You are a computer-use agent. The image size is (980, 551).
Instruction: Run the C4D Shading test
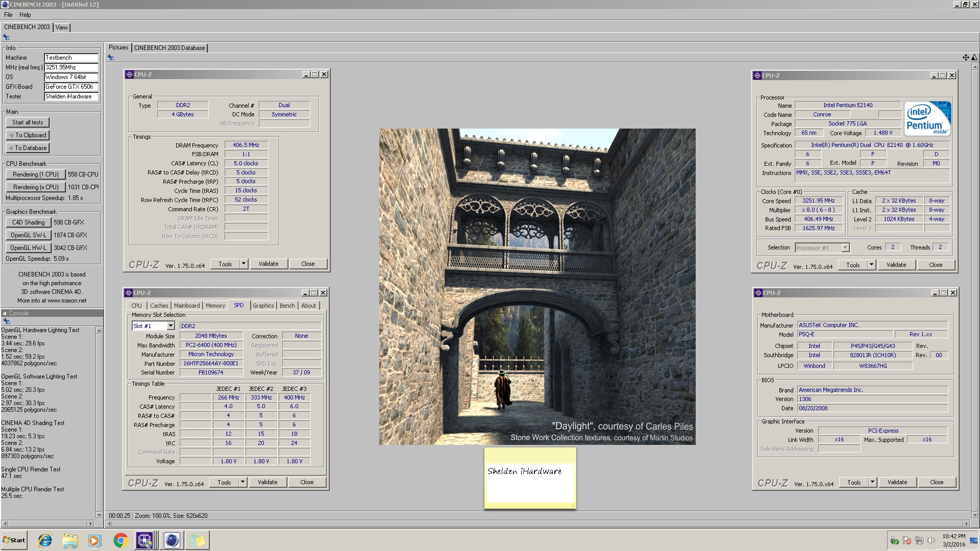[x=28, y=222]
